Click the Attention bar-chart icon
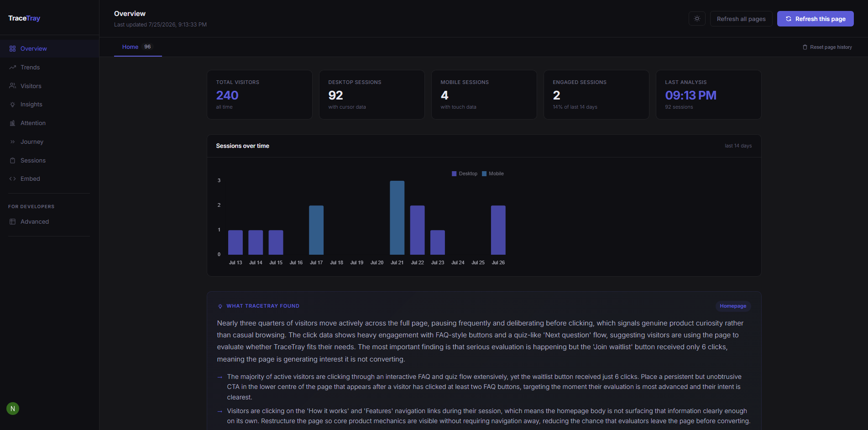The width and height of the screenshot is (868, 430). 12,123
